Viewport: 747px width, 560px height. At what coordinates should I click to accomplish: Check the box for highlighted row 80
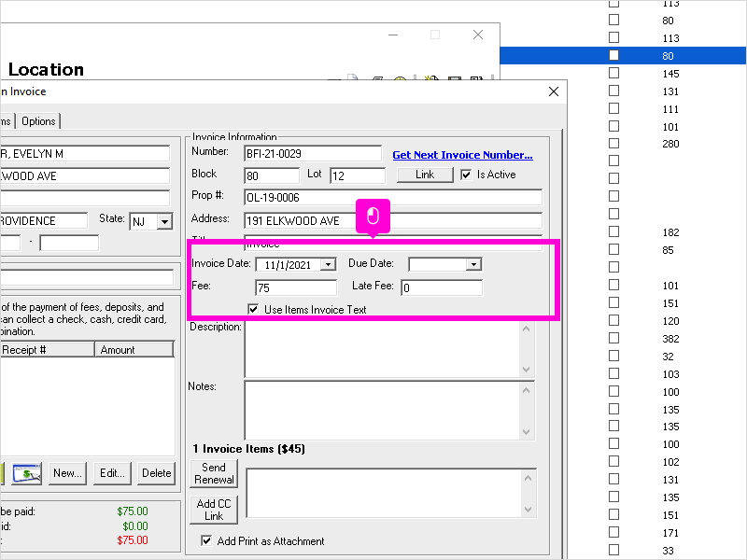(614, 55)
